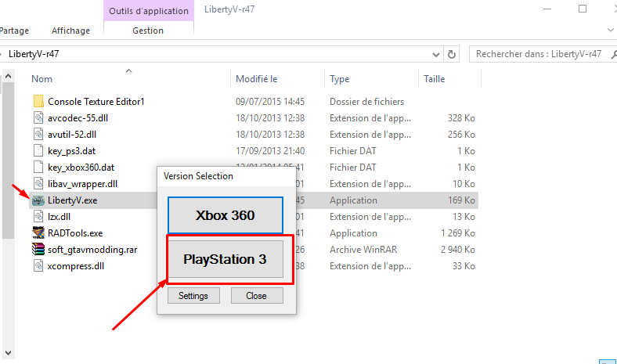Screen dimensions: 617x364
Task: Click the LibertyV-r47 address bar path
Action: [34, 54]
